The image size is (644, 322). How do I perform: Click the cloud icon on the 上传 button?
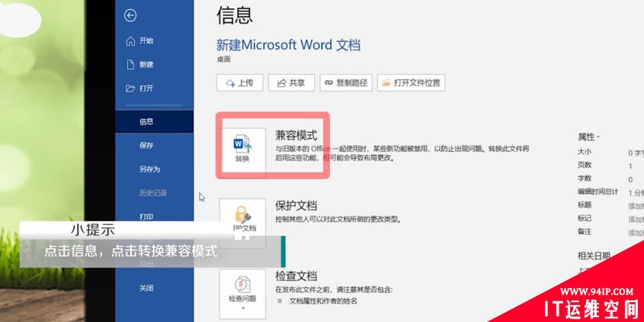point(230,83)
